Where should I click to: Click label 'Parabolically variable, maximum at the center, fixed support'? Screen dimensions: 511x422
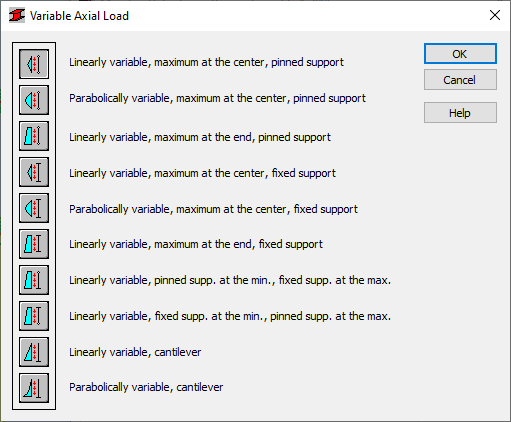[x=213, y=209]
